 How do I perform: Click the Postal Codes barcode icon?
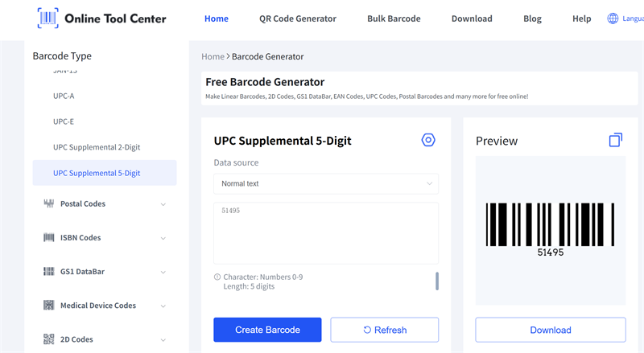click(48, 203)
